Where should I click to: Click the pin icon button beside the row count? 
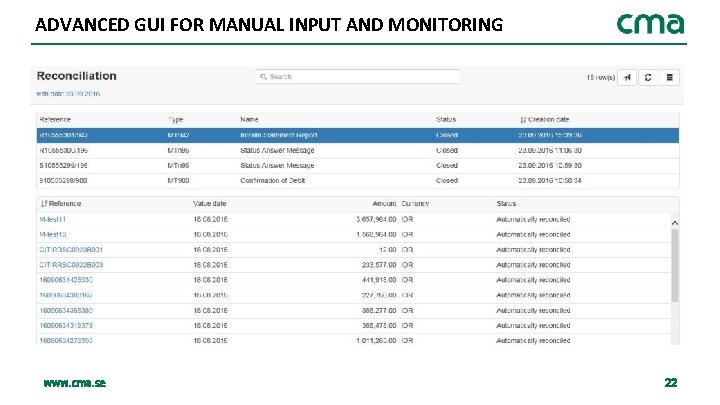tap(627, 78)
